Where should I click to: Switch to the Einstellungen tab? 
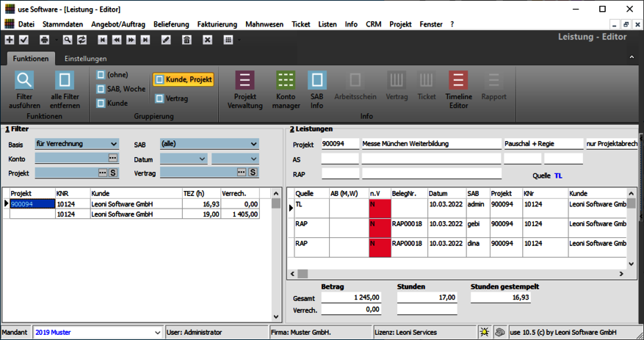pyautogui.click(x=85, y=59)
